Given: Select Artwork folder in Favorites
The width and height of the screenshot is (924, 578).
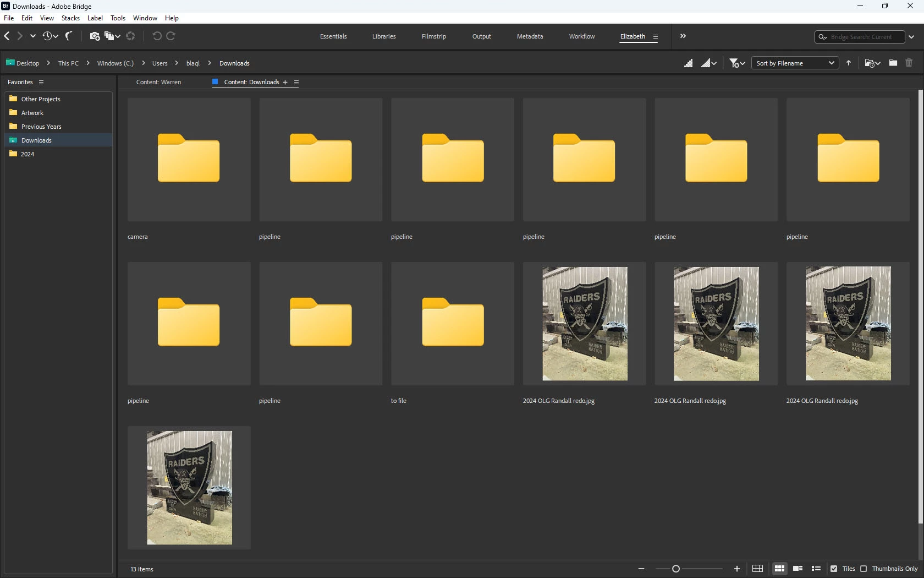Looking at the screenshot, I should [58, 113].
